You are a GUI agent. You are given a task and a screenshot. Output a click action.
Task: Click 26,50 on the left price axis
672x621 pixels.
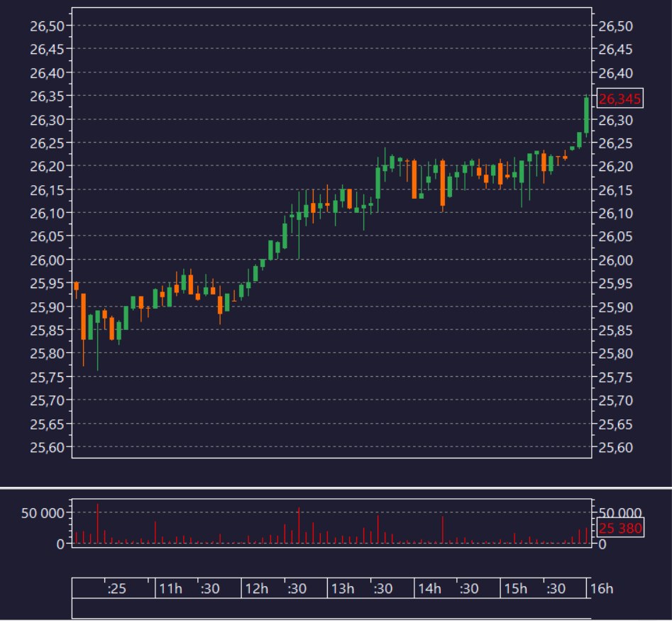point(47,26)
